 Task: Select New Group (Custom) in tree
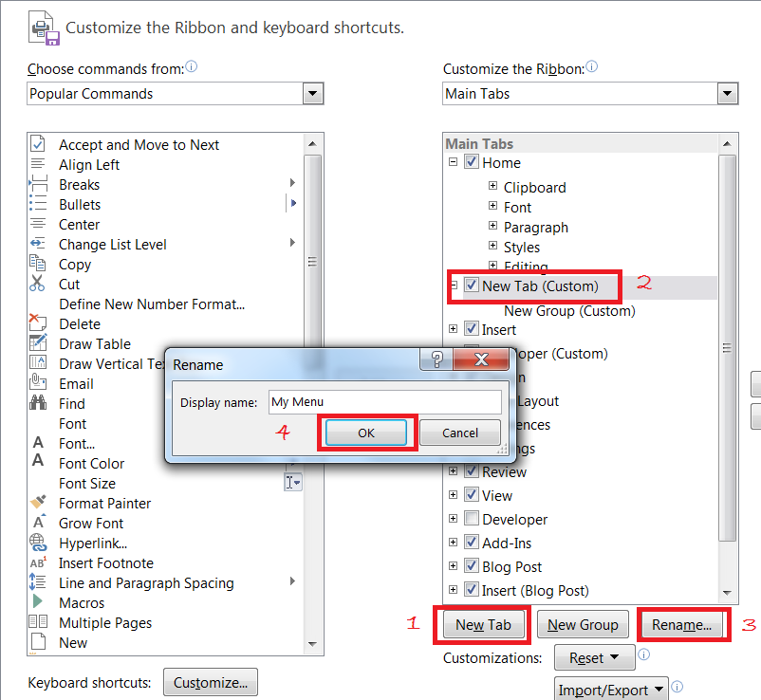pos(569,310)
